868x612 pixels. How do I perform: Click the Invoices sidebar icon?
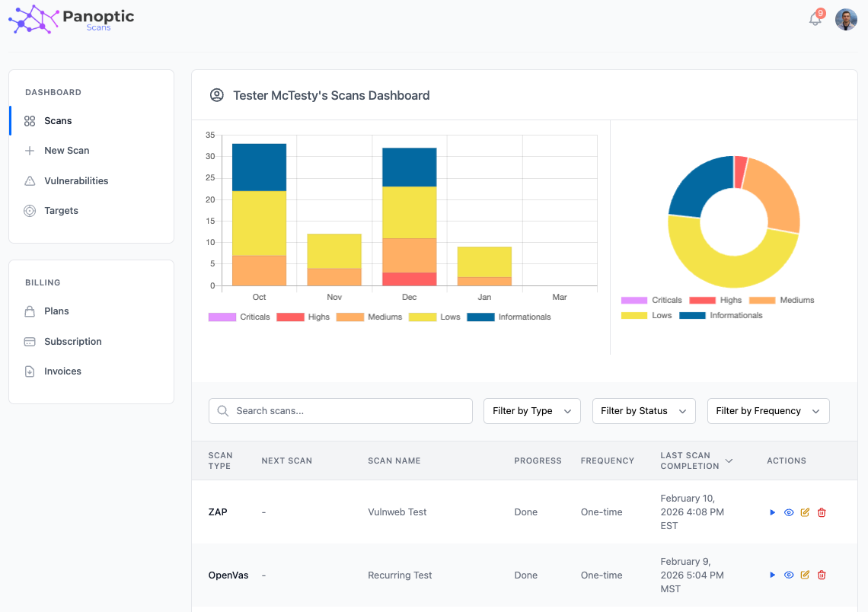[x=29, y=371]
